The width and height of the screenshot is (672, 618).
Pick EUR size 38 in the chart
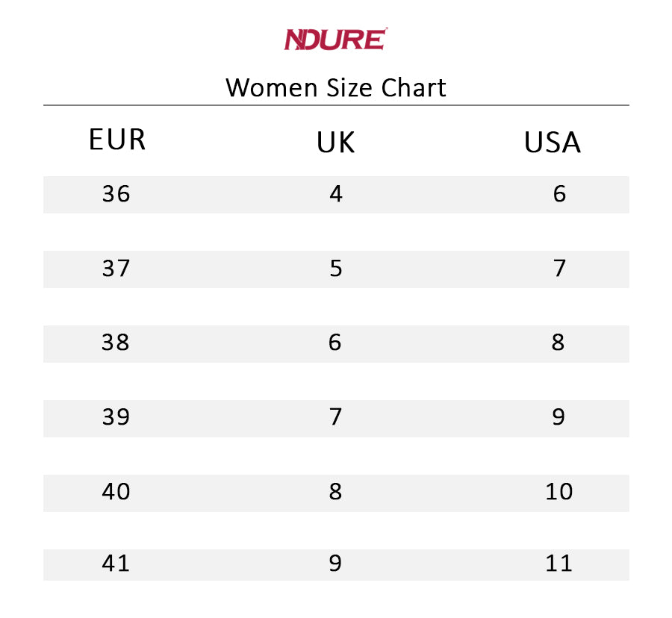[x=116, y=343]
